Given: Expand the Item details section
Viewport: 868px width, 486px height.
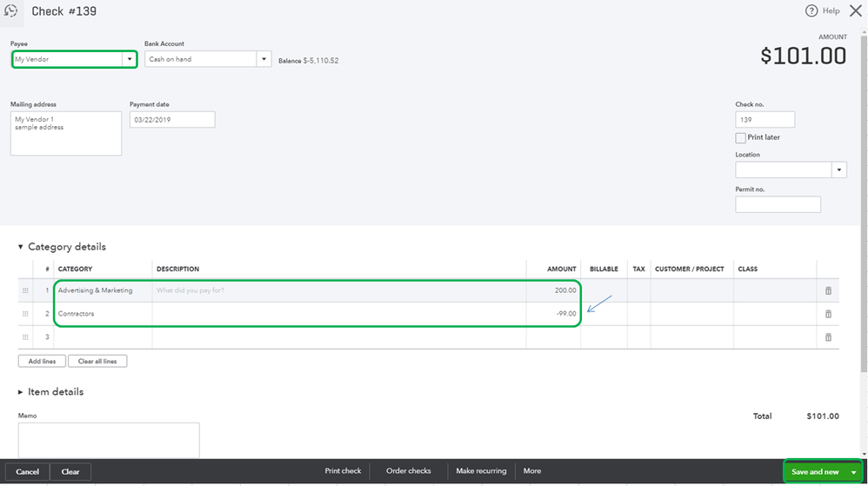Looking at the screenshot, I should click(21, 392).
